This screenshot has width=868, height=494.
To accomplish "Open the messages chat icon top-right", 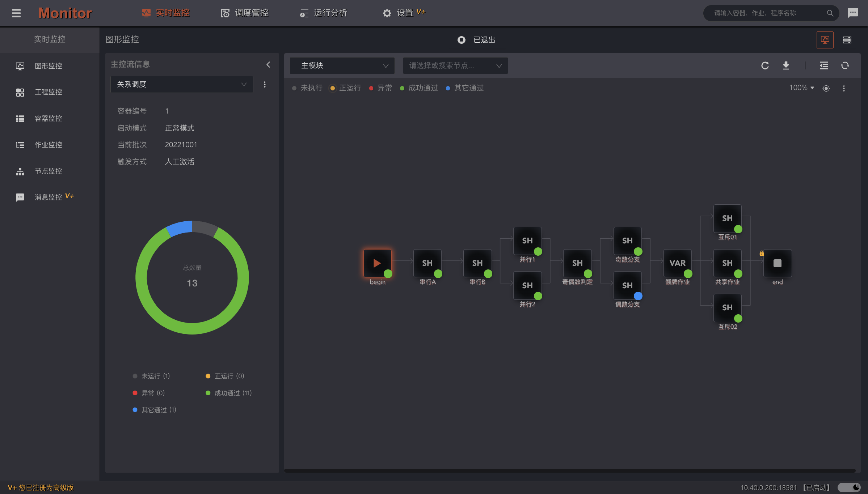I will click(853, 13).
